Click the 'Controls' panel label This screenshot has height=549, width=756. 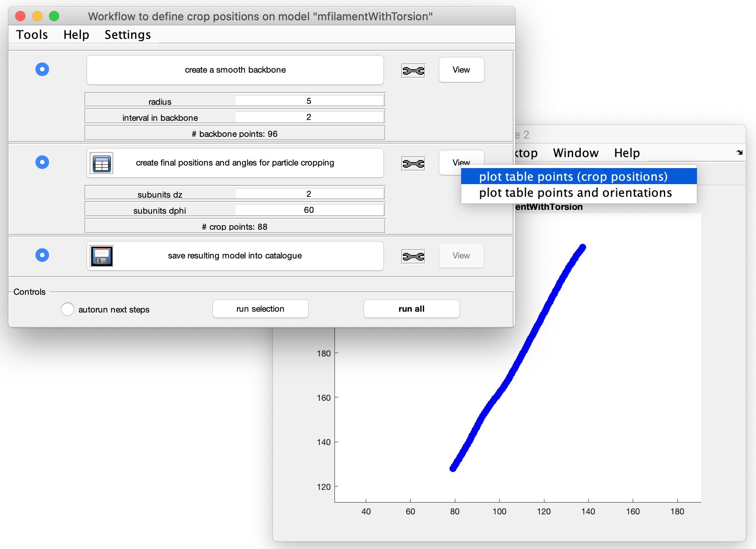point(30,292)
